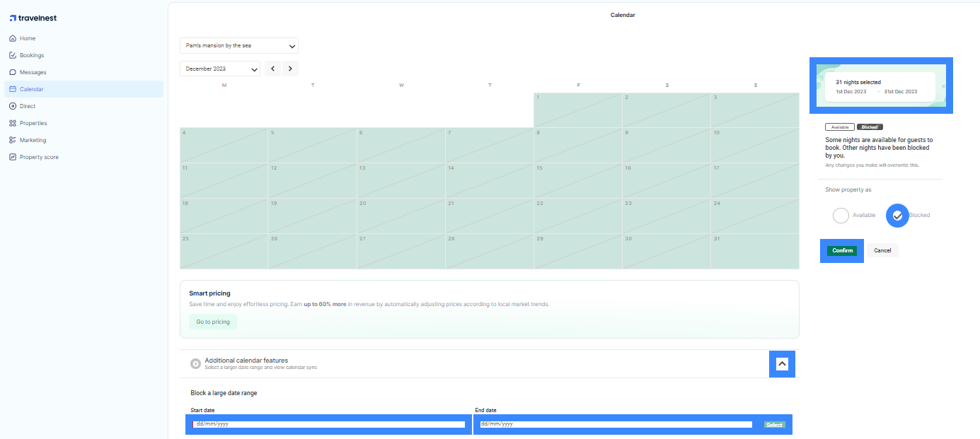Screen dimensions: 980x439
Task: Open the Pam's mansion property dropdown
Action: [238, 45]
